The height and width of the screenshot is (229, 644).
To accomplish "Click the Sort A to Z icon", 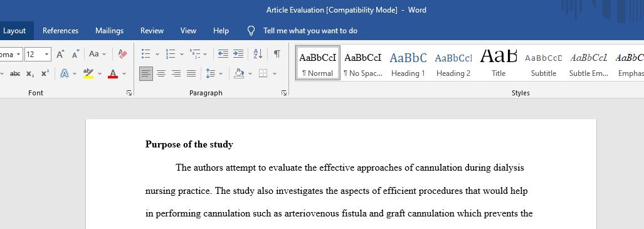I will 258,54.
